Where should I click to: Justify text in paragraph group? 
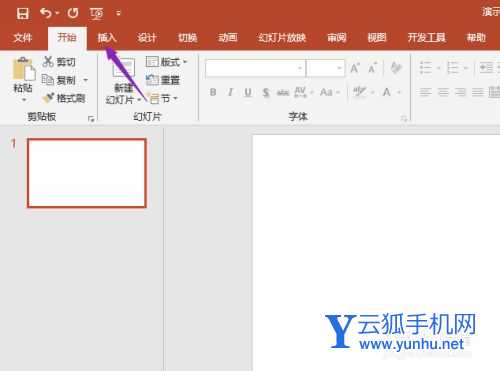[478, 92]
